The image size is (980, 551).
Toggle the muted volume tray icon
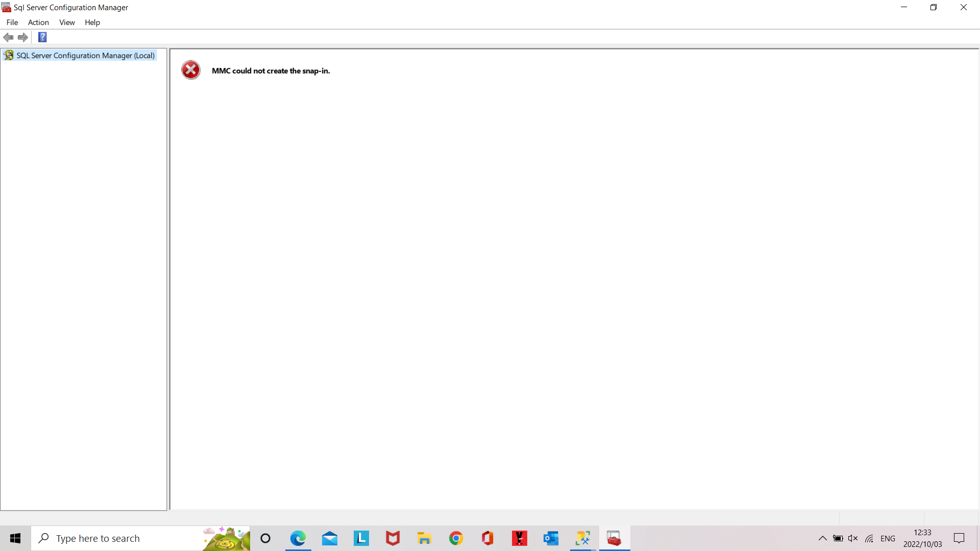[853, 538]
